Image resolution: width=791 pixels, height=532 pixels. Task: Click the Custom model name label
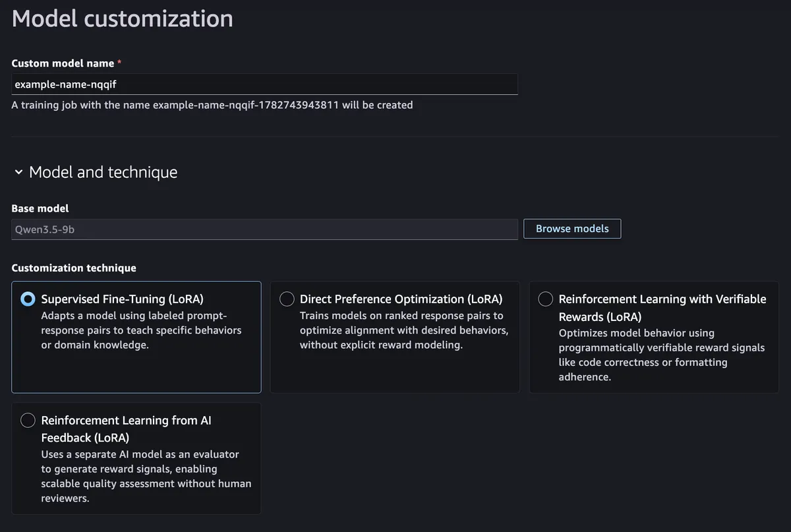pyautogui.click(x=63, y=63)
